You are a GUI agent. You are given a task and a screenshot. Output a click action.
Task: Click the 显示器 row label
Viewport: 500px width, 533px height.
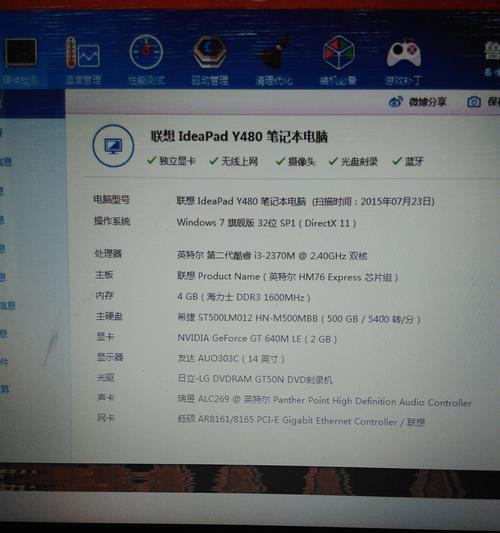[x=110, y=357]
